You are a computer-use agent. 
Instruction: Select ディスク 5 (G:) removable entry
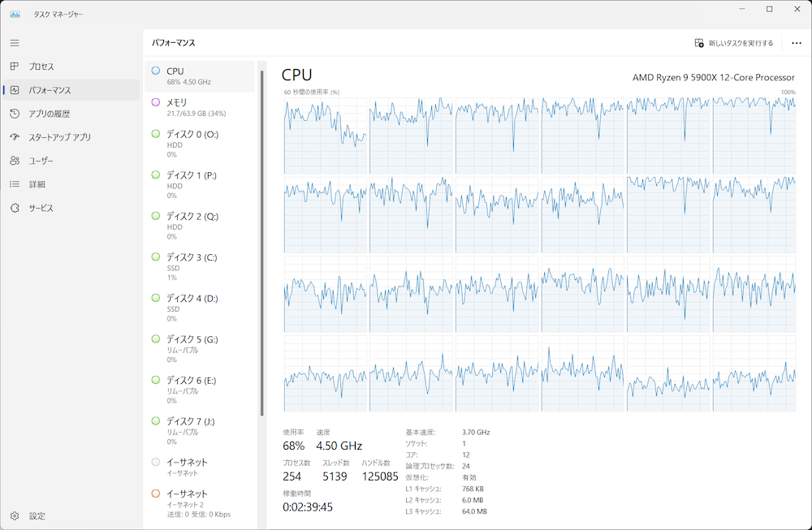coord(200,349)
